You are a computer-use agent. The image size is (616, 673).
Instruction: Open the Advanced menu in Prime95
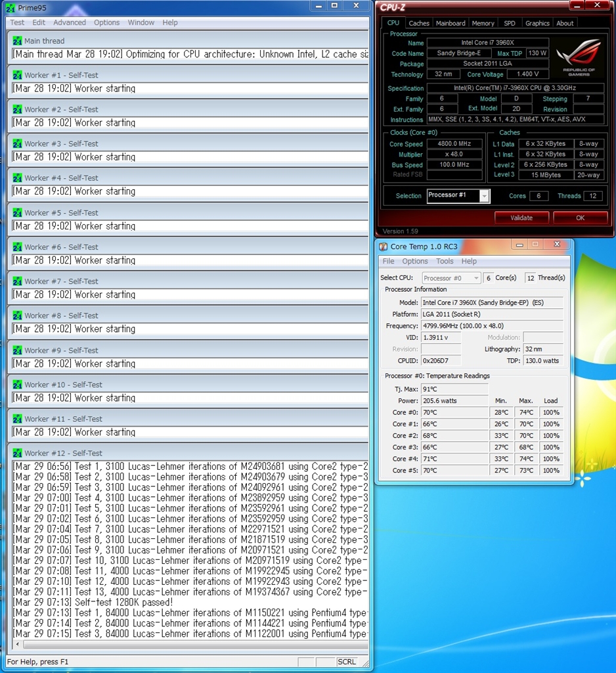pyautogui.click(x=70, y=22)
